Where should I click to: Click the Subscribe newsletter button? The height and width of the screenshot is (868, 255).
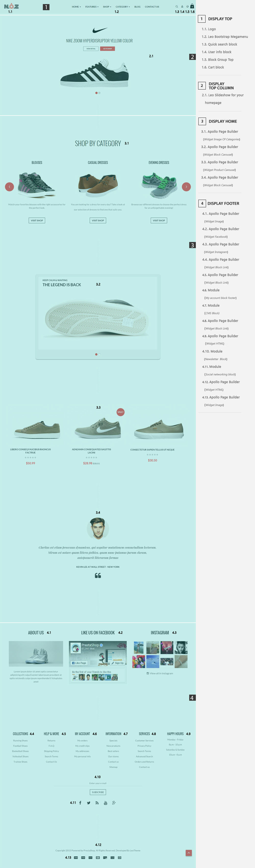coord(98,792)
